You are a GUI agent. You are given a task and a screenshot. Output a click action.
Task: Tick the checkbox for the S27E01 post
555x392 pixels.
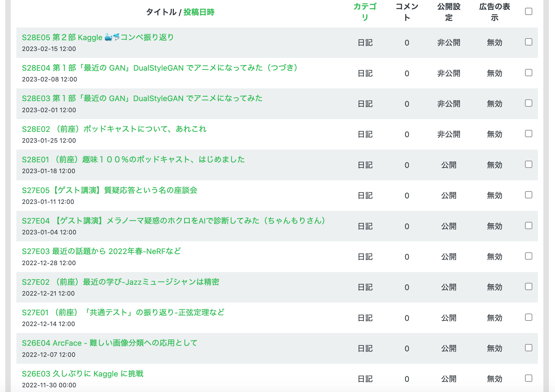point(528,317)
